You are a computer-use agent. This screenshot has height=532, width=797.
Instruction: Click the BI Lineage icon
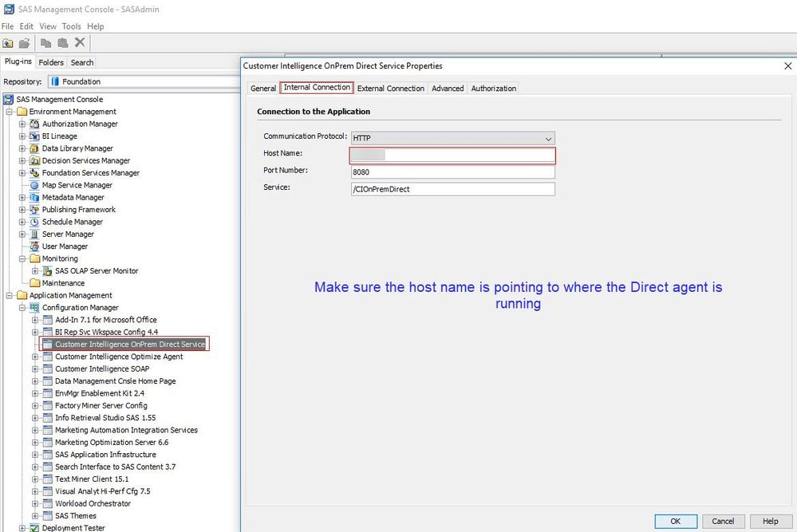[x=34, y=136]
